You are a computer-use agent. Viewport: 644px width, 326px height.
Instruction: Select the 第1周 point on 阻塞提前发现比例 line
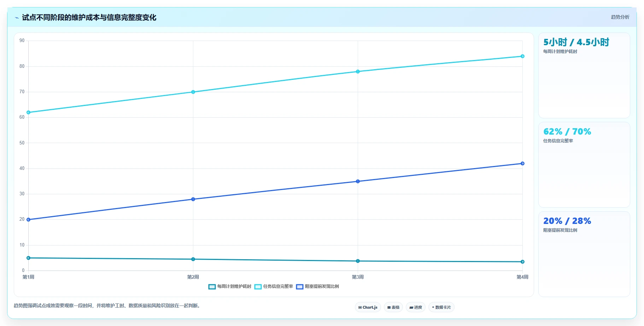coord(29,220)
